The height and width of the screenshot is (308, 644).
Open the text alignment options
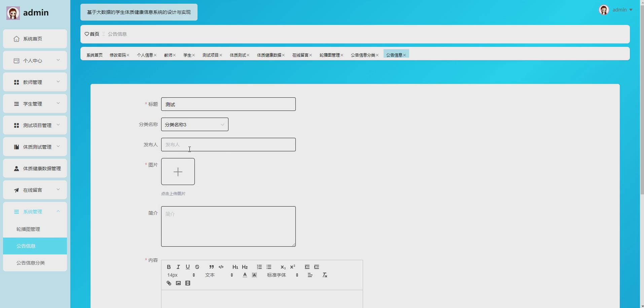coord(310,275)
